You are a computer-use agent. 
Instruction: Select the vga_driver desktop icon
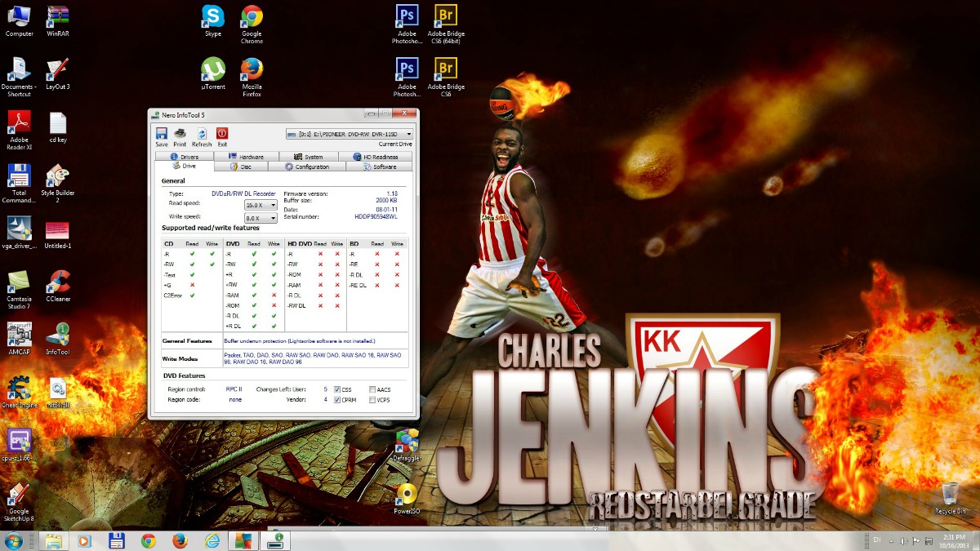(20, 233)
